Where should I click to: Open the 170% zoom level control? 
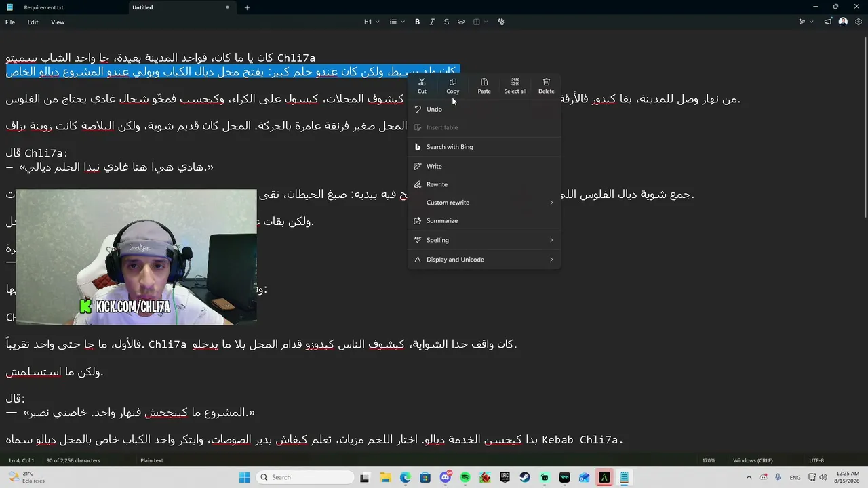click(709, 460)
